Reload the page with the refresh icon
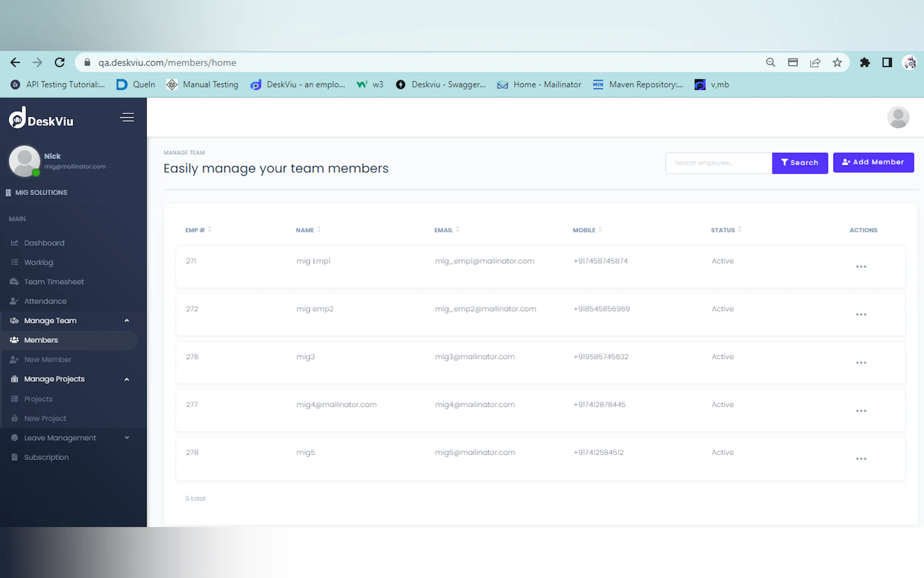Screen dimensions: 924x578 (60, 62)
